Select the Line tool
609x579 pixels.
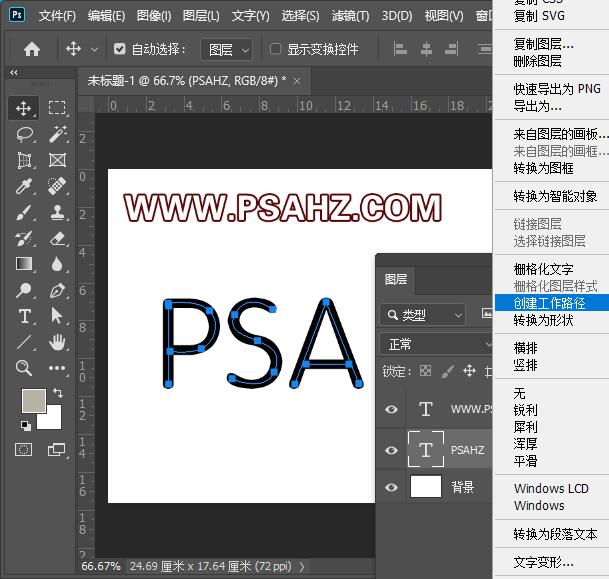24,342
